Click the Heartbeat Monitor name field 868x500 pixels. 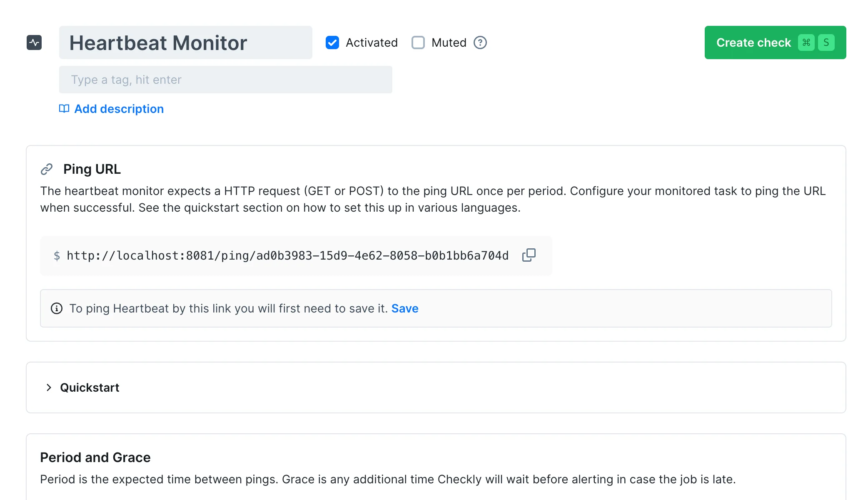(186, 42)
